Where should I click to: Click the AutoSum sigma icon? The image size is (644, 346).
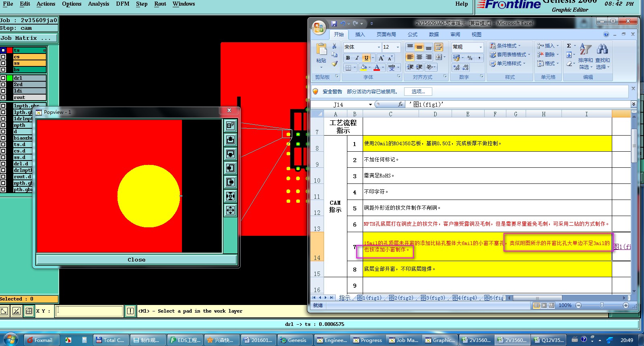point(569,46)
